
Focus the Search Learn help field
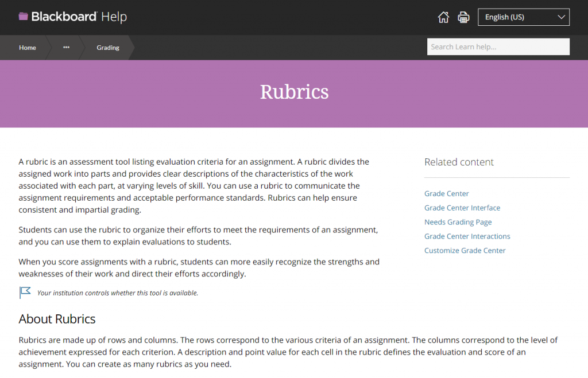[498, 47]
